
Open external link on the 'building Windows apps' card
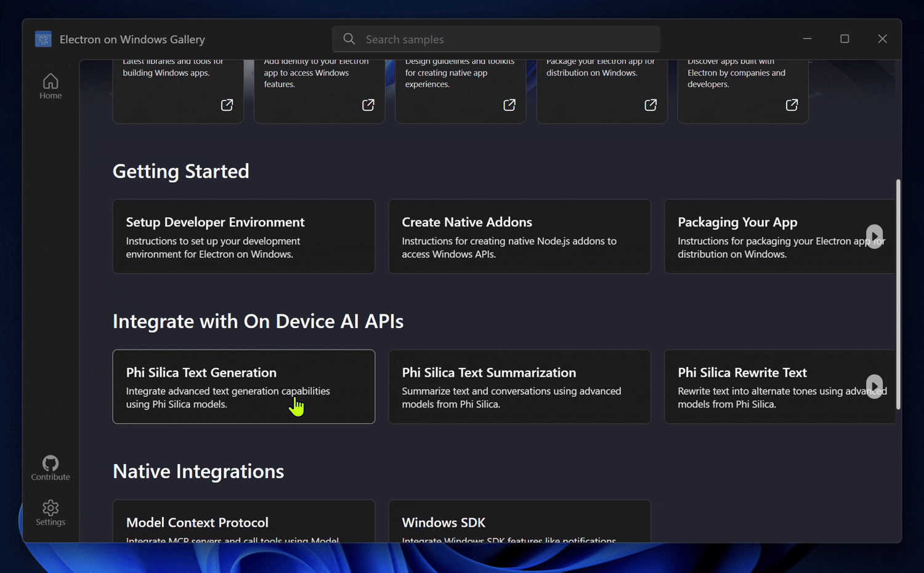click(x=227, y=105)
